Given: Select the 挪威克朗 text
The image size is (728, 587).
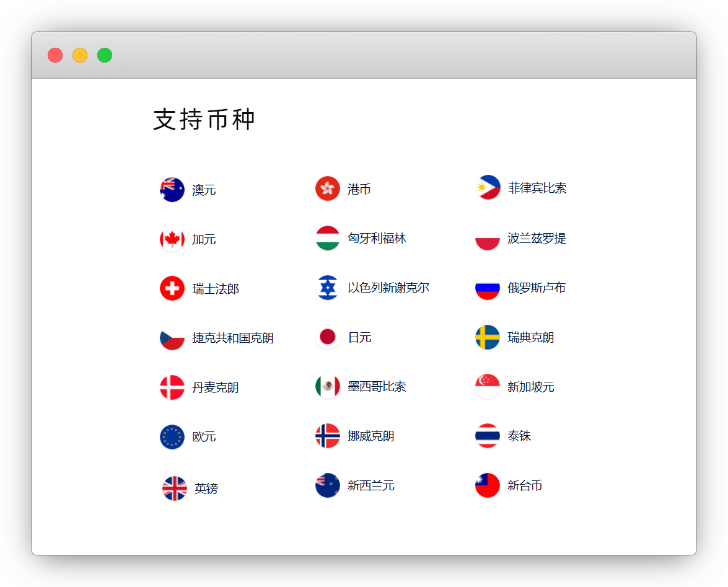Looking at the screenshot, I should pyautogui.click(x=371, y=436).
